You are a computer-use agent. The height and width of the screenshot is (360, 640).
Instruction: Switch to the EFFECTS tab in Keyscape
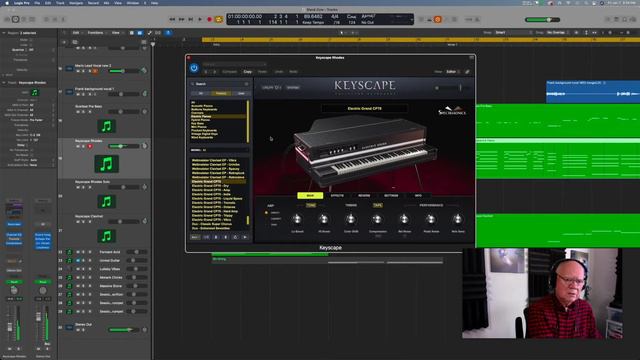(x=337, y=196)
